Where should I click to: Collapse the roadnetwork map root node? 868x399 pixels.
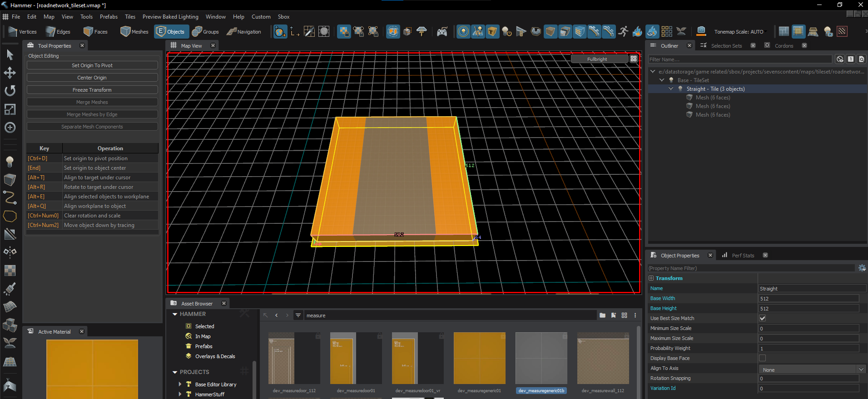(653, 72)
